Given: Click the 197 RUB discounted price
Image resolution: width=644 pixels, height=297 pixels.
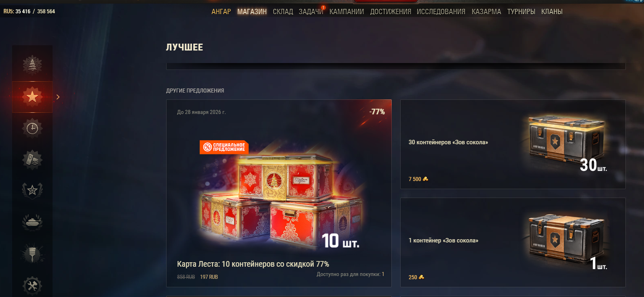Looking at the screenshot, I should point(209,277).
